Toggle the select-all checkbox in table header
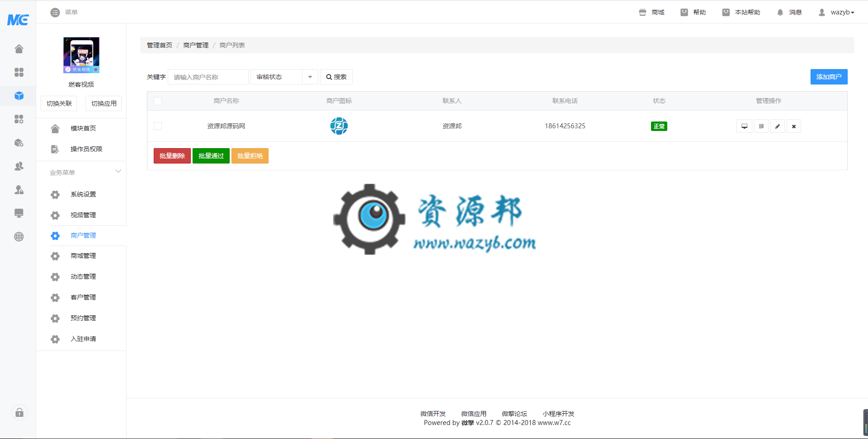 click(x=158, y=101)
